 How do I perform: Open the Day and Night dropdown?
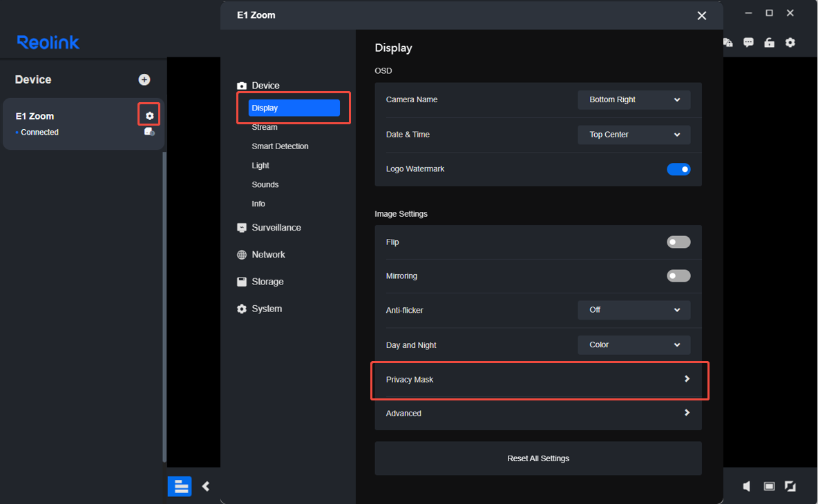(634, 345)
